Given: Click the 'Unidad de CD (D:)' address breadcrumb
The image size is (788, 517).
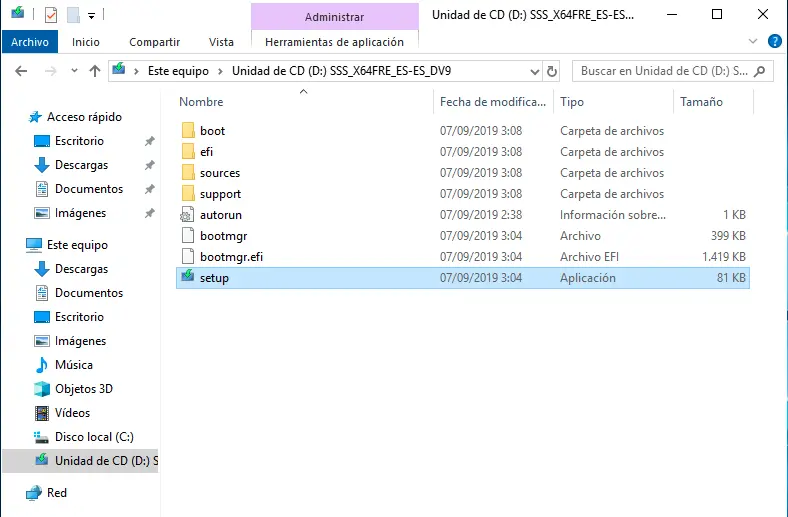Looking at the screenshot, I should click(x=341, y=71).
